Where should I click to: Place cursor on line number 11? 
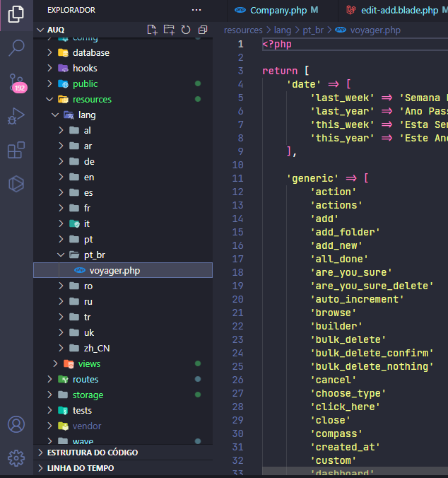pos(238,178)
